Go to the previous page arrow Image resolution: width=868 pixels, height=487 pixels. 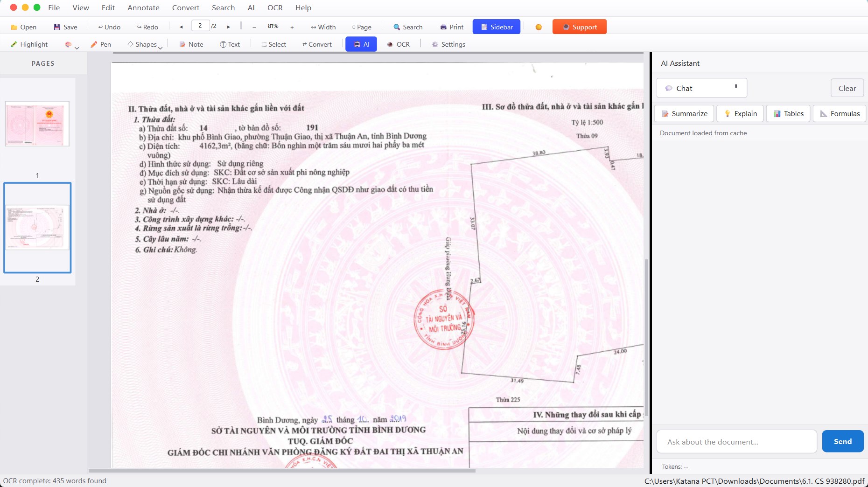(181, 27)
